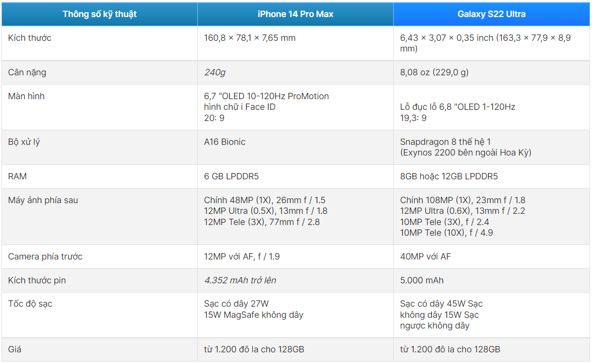Click 'Lỗ đục lỗ 6,8 "OLED 1-120Hz' text

[457, 107]
